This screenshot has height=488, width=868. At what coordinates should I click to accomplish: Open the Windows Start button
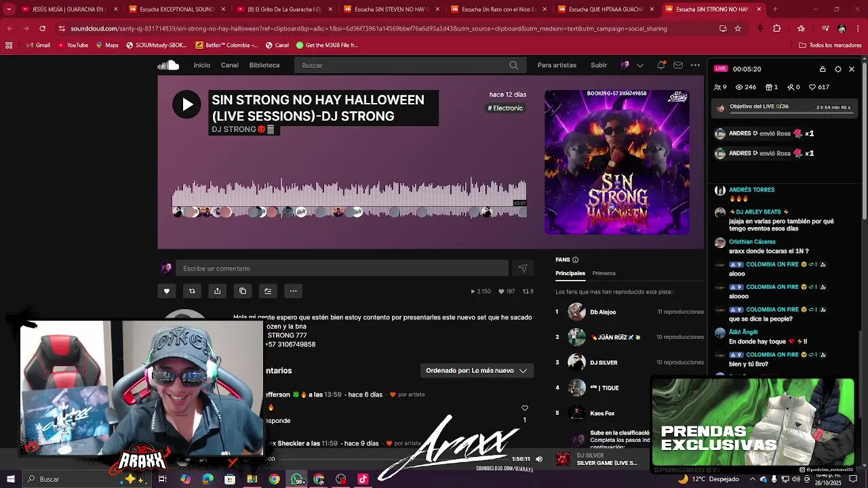[x=10, y=479]
